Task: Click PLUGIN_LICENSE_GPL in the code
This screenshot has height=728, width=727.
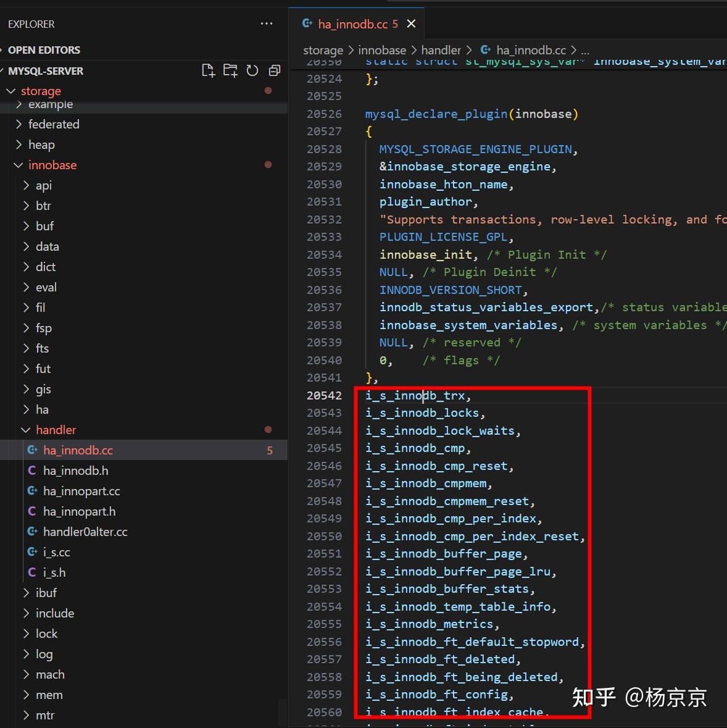Action: coord(443,236)
